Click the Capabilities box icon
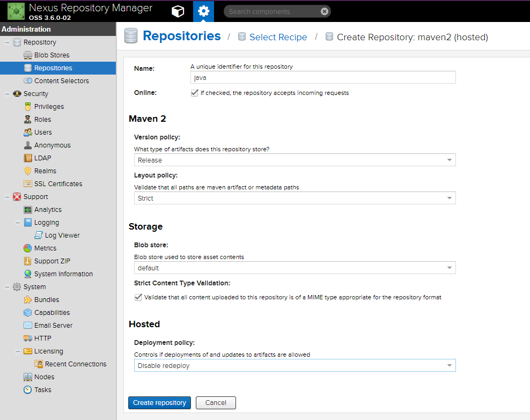 point(28,313)
